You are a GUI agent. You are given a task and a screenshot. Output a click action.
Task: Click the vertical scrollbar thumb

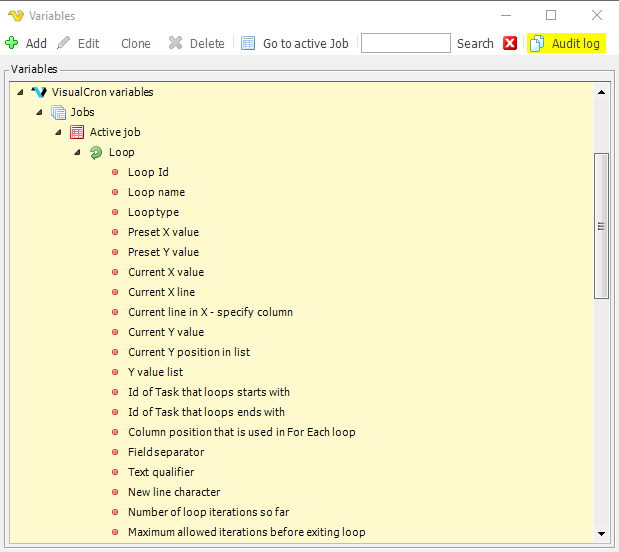[x=601, y=225]
